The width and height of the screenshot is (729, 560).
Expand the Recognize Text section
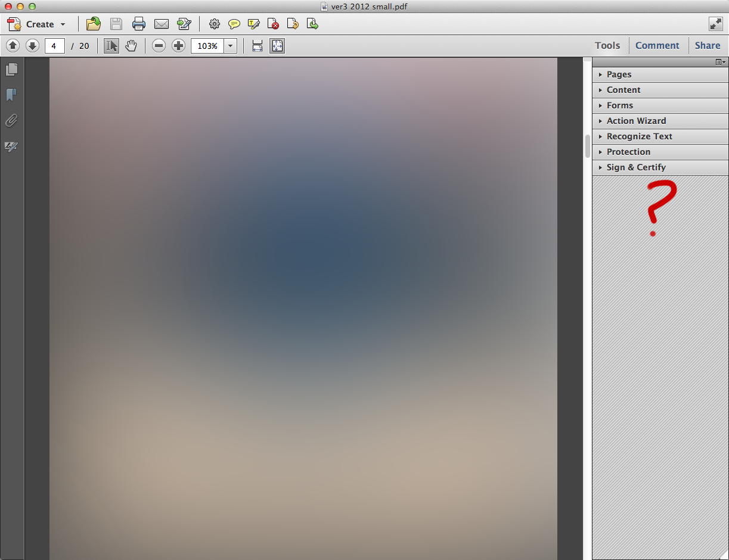pyautogui.click(x=660, y=136)
